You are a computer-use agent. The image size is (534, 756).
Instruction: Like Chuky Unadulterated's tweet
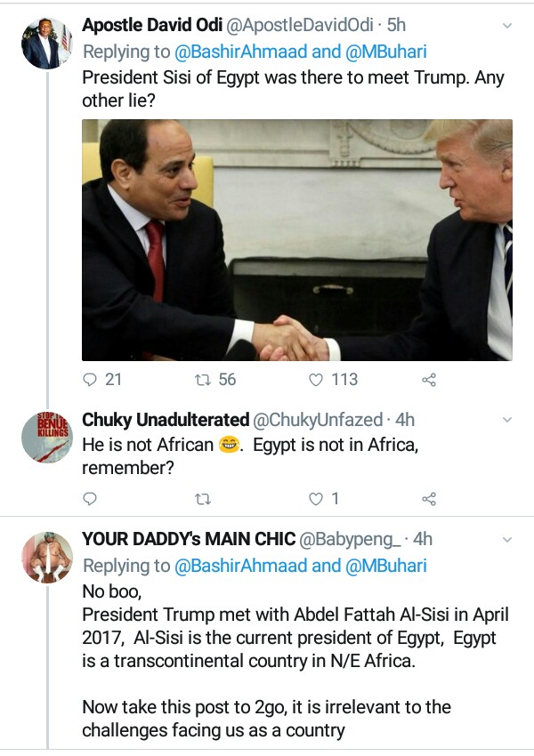(x=315, y=499)
